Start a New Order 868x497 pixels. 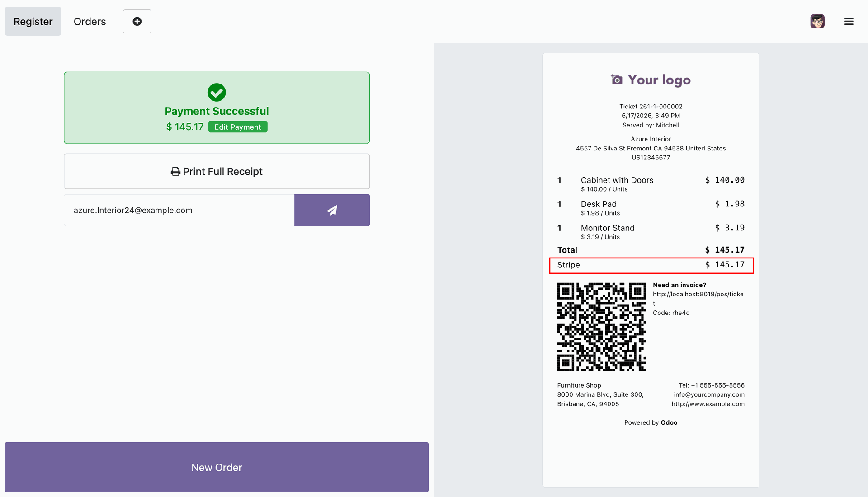coord(217,467)
